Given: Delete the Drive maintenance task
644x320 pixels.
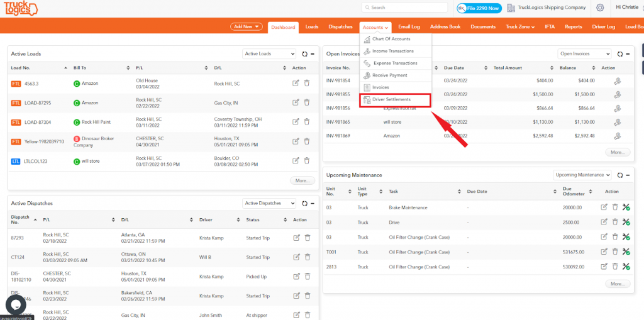Looking at the screenshot, I should tap(615, 222).
